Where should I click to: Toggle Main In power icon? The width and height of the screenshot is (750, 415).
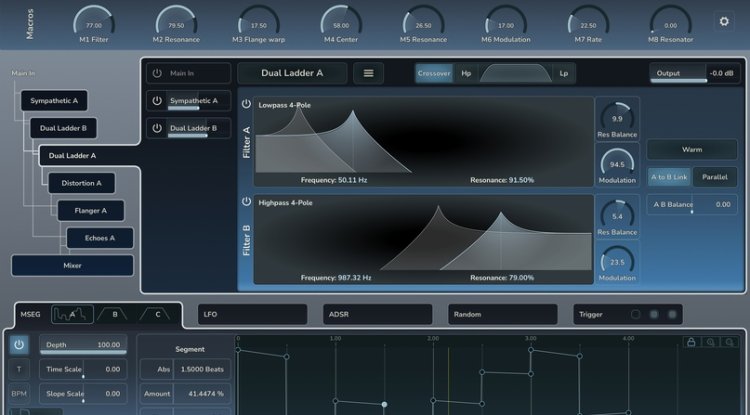157,73
